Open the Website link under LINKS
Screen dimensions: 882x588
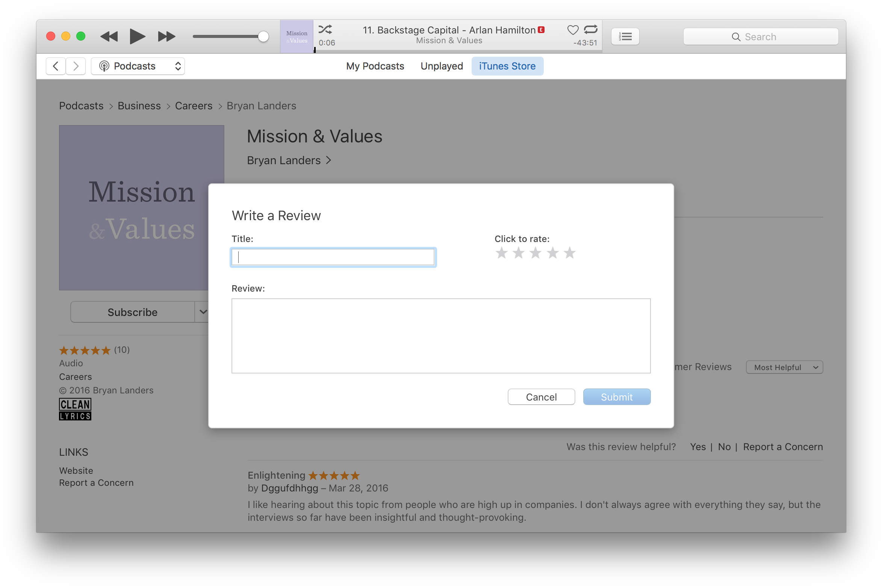[x=76, y=471]
